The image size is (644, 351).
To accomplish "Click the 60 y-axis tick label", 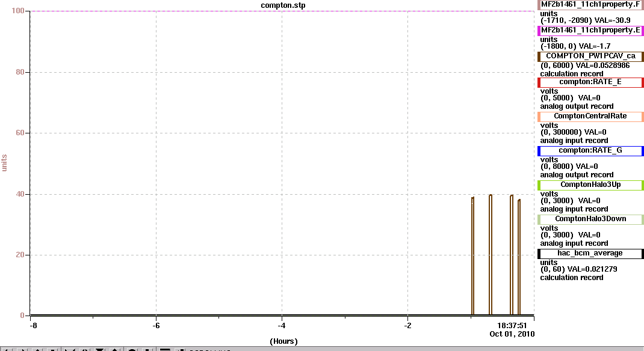I will click(x=20, y=133).
